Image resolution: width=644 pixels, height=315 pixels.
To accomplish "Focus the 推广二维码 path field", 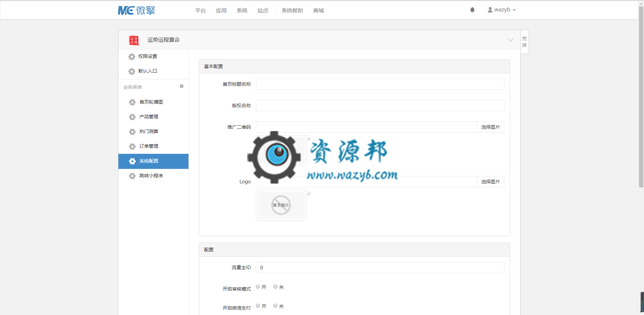I will [x=366, y=127].
